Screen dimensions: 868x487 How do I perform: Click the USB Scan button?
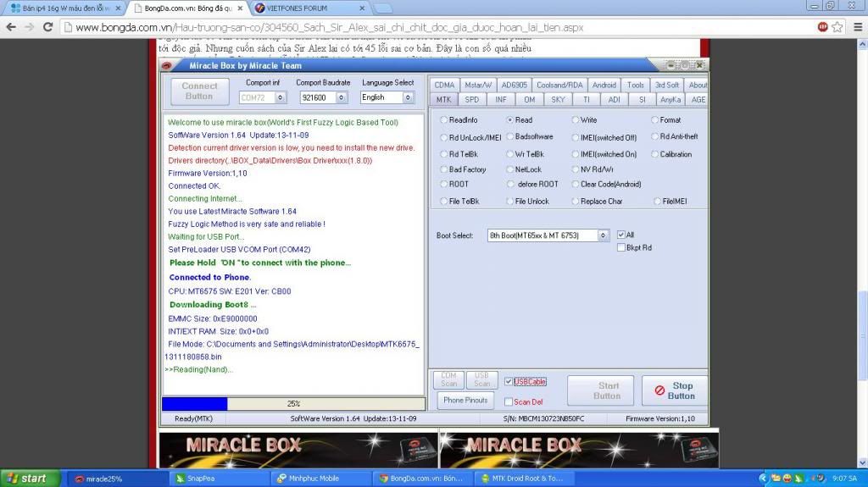point(481,379)
